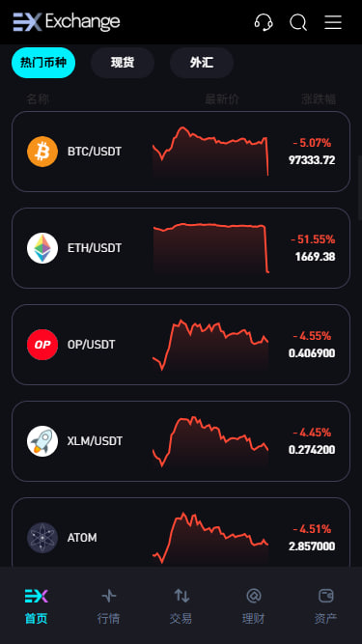
Task: Go to 行情 in bottom navigation
Action: coord(109,606)
